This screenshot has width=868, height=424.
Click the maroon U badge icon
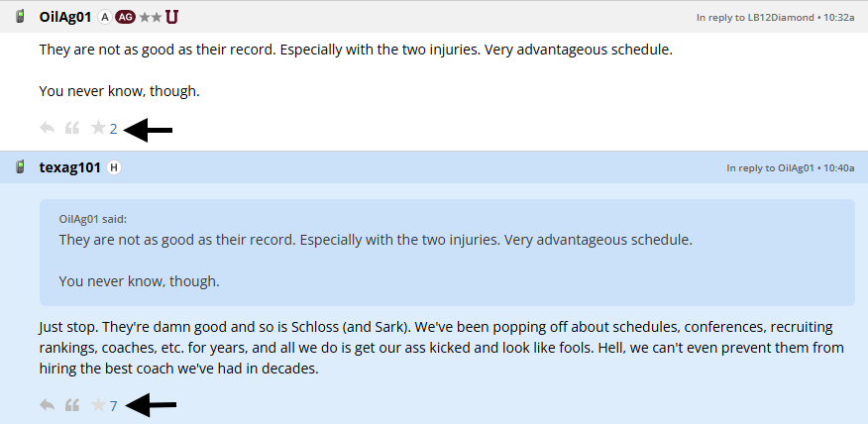(x=172, y=17)
